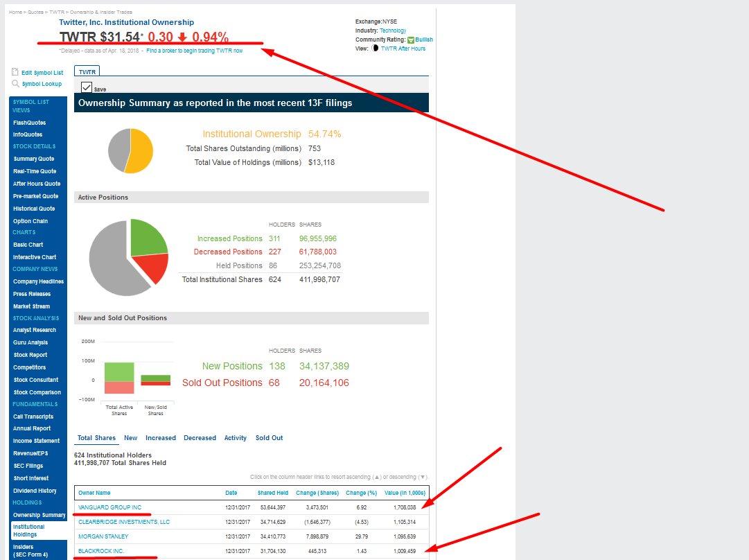
Task: Open Option Chain sidebar item
Action: pyautogui.click(x=30, y=221)
